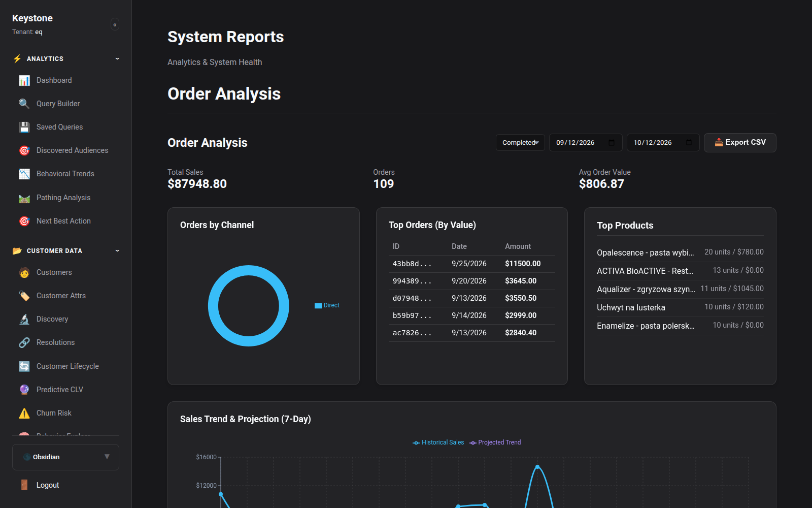Select order row 43bb8d...
This screenshot has width=812, height=508.
(x=471, y=264)
